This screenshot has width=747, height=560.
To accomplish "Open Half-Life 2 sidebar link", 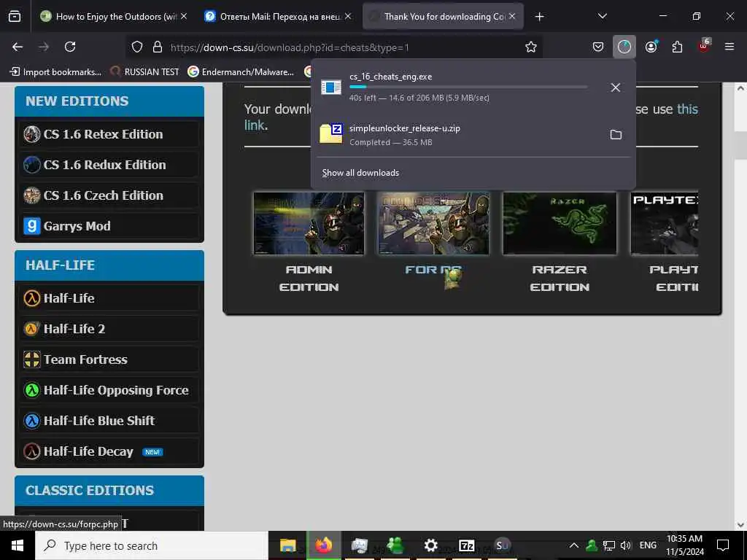I will coord(109,329).
